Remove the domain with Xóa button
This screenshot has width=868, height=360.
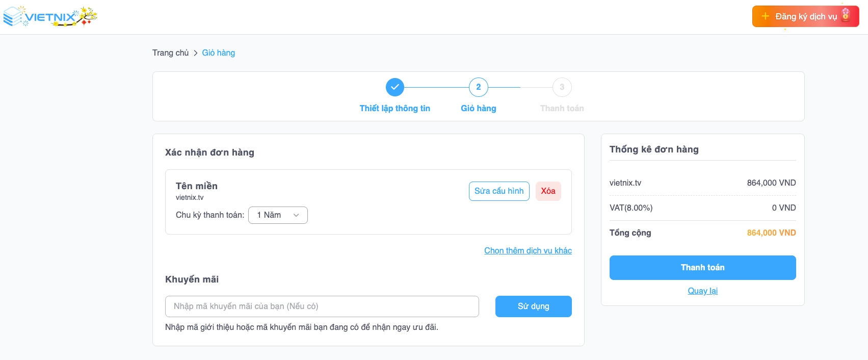[548, 191]
